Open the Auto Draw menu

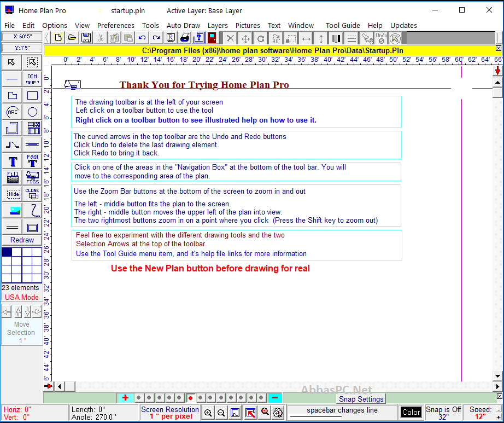point(183,25)
